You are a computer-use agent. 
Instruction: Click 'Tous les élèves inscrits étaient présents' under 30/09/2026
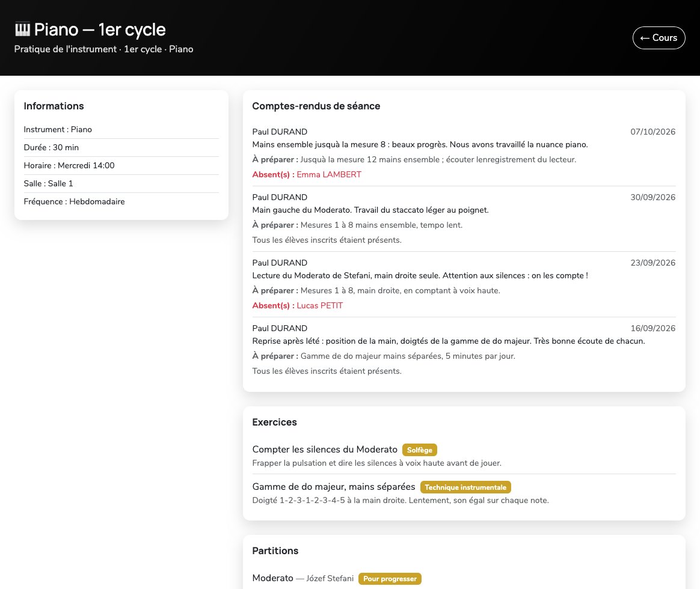327,240
